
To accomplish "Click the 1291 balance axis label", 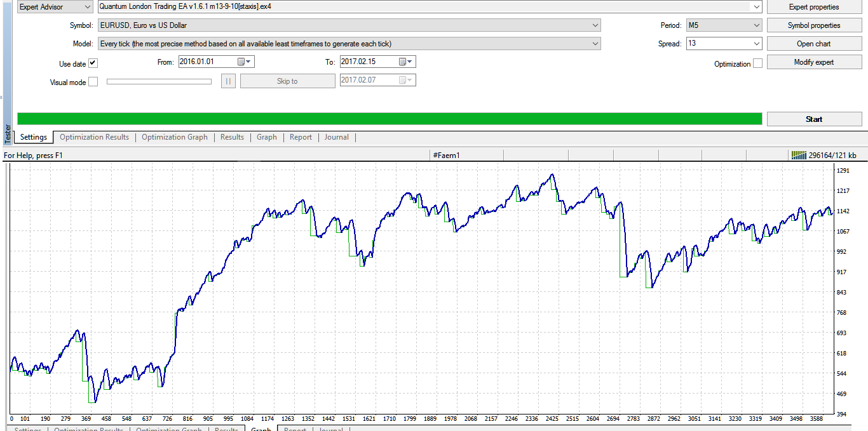I will point(843,170).
